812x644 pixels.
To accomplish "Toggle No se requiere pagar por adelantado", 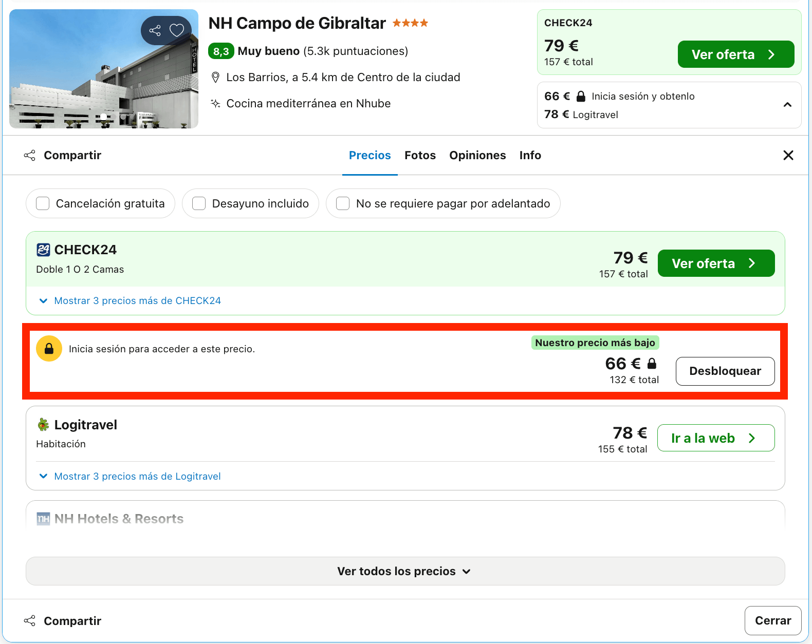I will (x=343, y=203).
